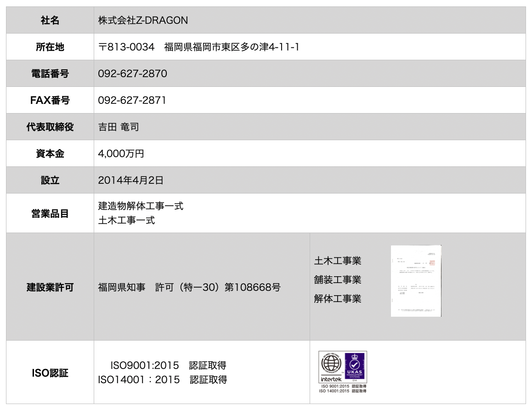Click the FAX番号 row header
The image size is (532, 410).
coord(50,101)
